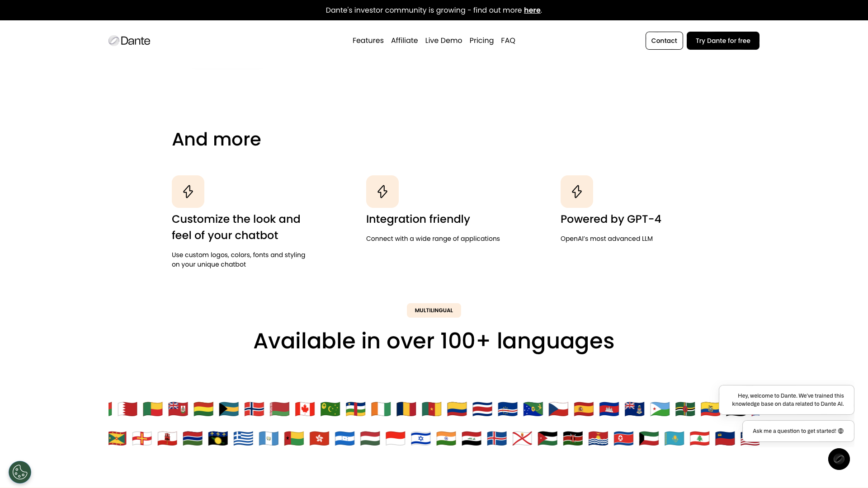Click 'Available in over 100+ languages' heading
868x488 pixels.
coord(434,341)
